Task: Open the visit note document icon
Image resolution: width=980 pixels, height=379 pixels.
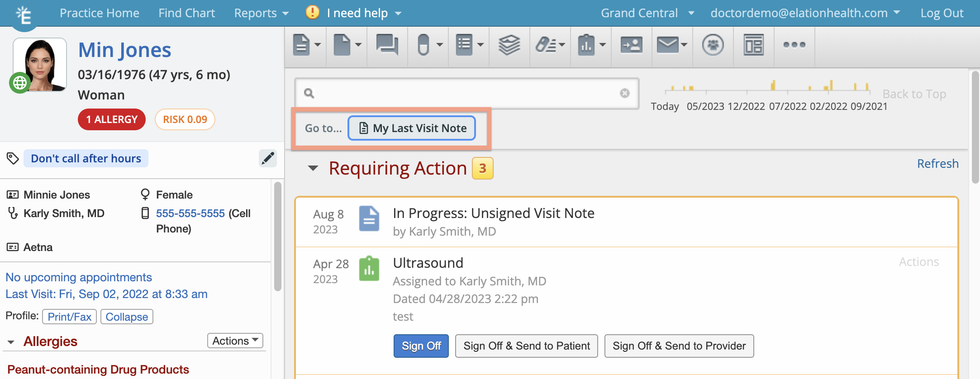Action: coord(301,45)
